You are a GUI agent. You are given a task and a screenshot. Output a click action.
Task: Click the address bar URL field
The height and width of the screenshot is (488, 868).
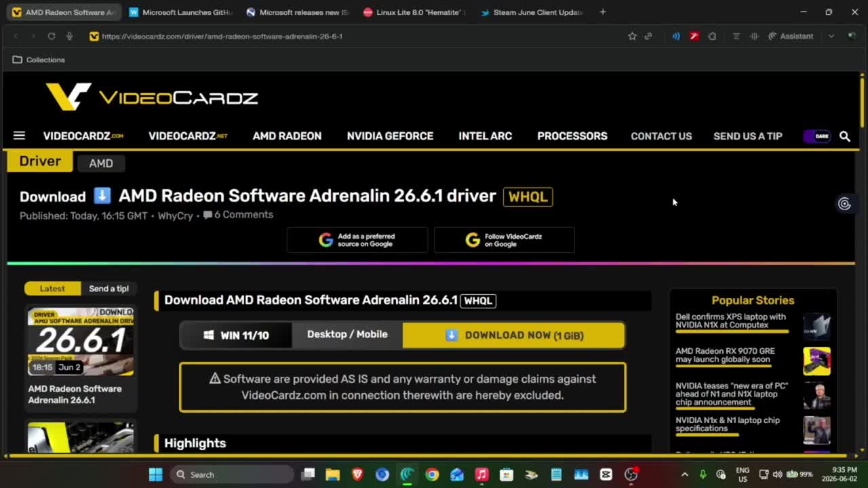[x=353, y=36]
